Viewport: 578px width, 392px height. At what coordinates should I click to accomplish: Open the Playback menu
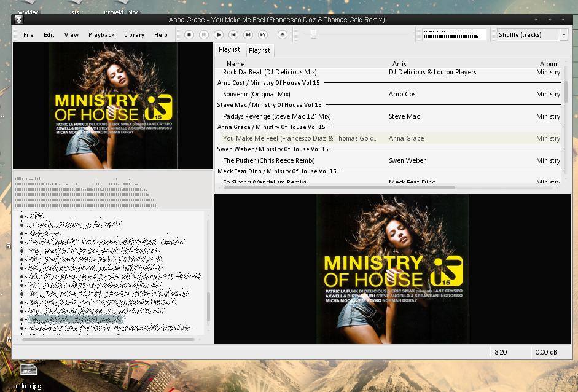[101, 35]
